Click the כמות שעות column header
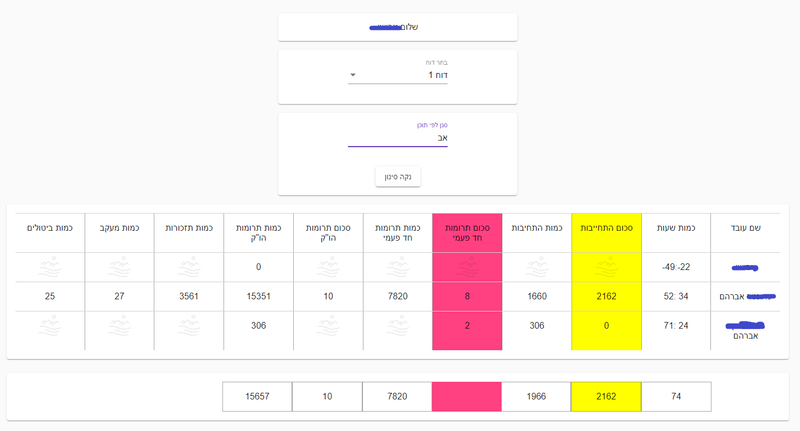The image size is (800, 431). (x=676, y=228)
